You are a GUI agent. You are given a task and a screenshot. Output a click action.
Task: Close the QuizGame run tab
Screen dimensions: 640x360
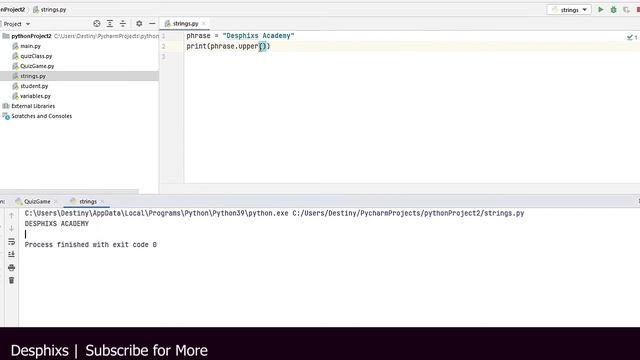tap(56, 202)
